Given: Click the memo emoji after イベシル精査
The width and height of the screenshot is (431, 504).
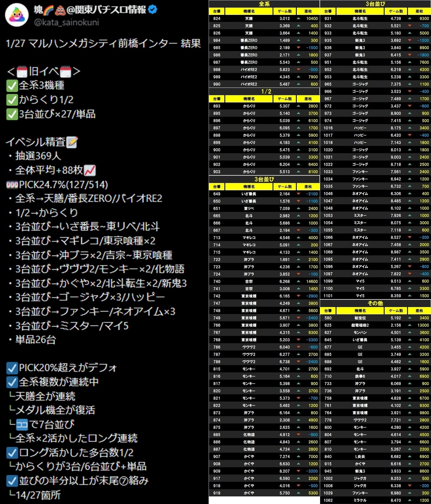Looking at the screenshot, I should pos(72,142).
